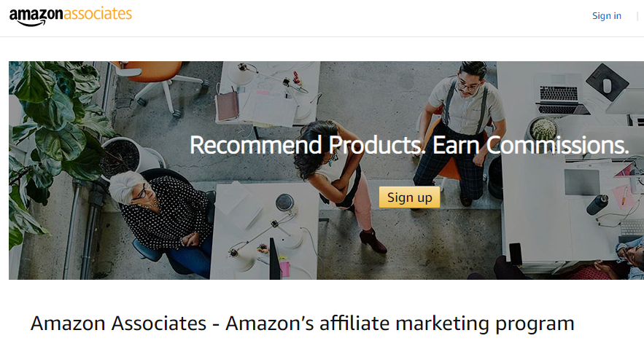Click the cactus pot on the right desk

click(543, 130)
